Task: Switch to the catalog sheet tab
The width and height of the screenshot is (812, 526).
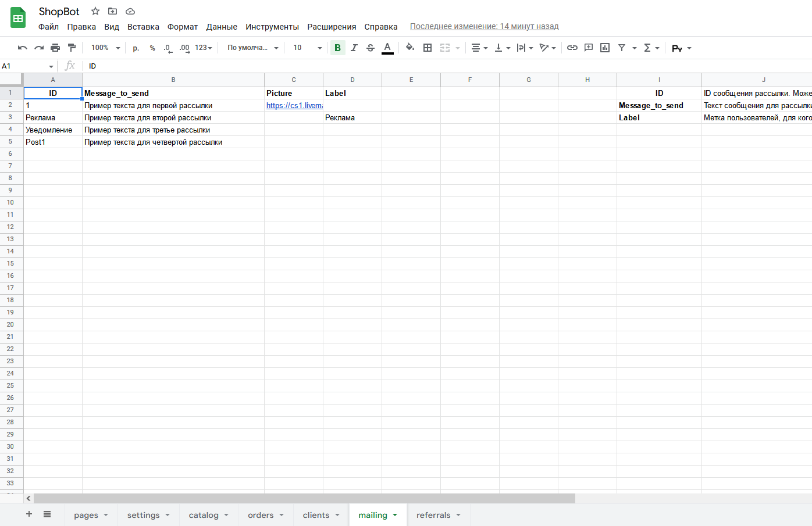Action: (x=204, y=515)
